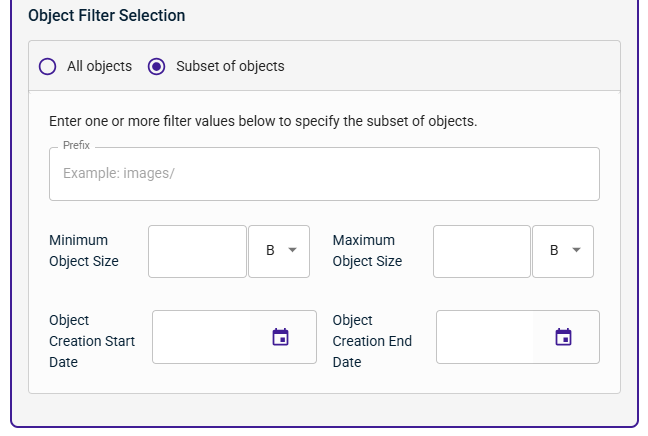Click the 'Object Creation Start Date' label
This screenshot has width=648, height=436.
click(x=92, y=341)
